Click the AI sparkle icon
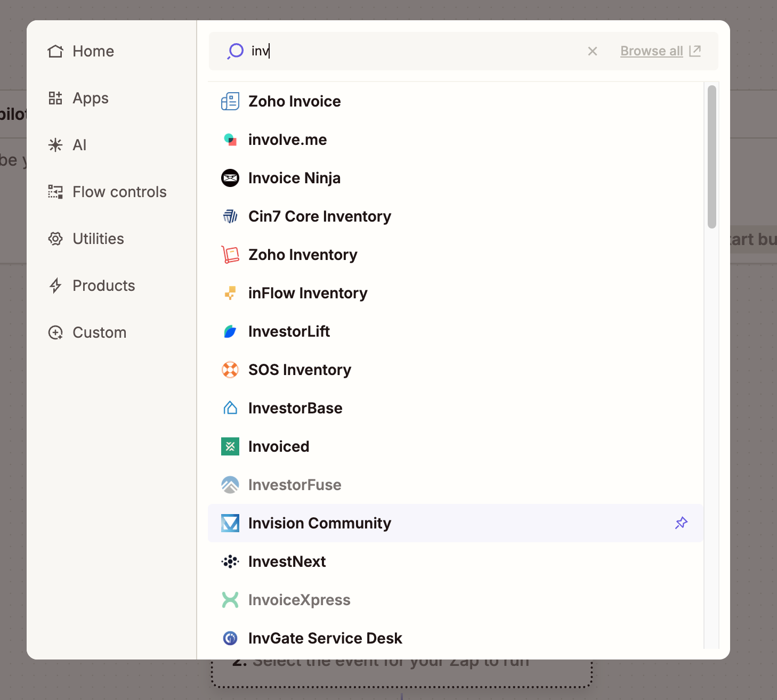 point(55,145)
